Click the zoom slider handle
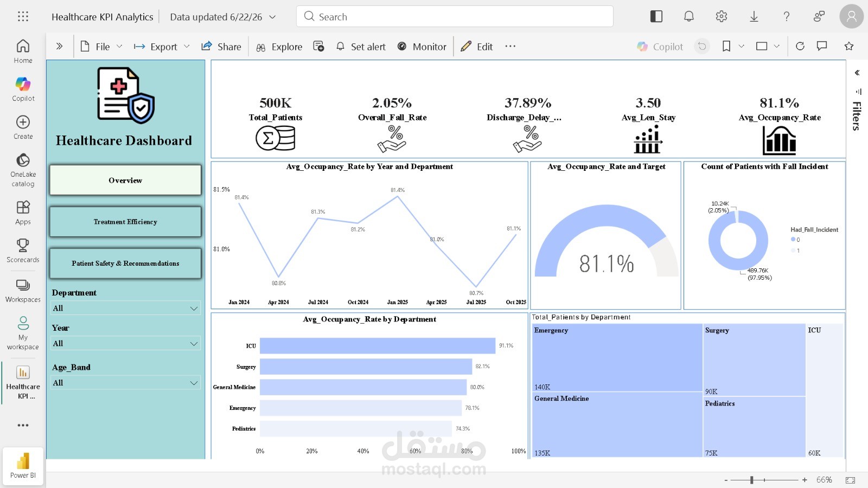The width and height of the screenshot is (868, 488). coord(752,480)
